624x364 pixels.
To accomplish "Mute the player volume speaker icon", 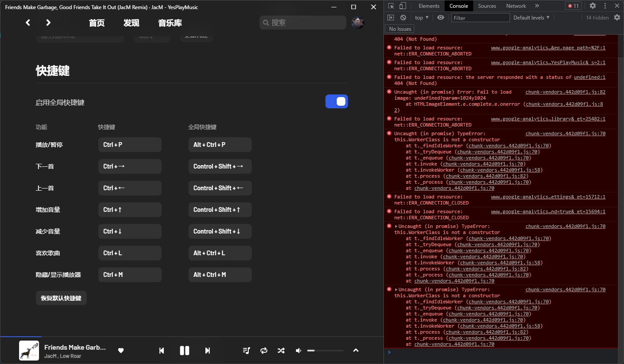I will (x=299, y=351).
